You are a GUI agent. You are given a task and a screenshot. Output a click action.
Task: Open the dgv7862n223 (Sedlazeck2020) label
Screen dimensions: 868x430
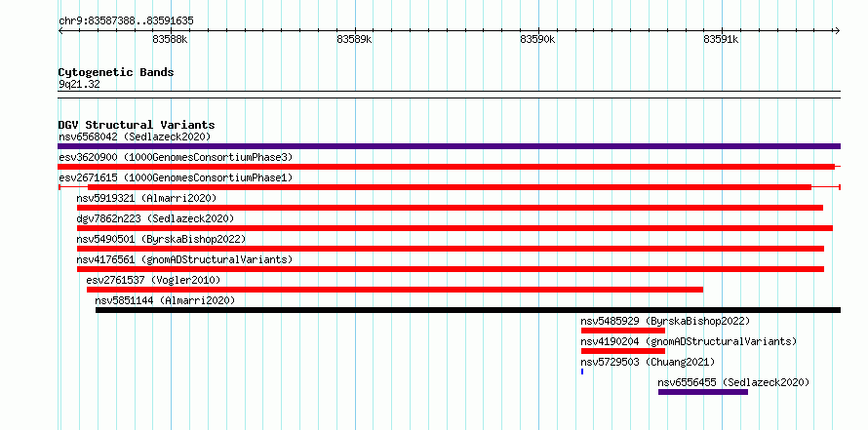[x=155, y=218]
